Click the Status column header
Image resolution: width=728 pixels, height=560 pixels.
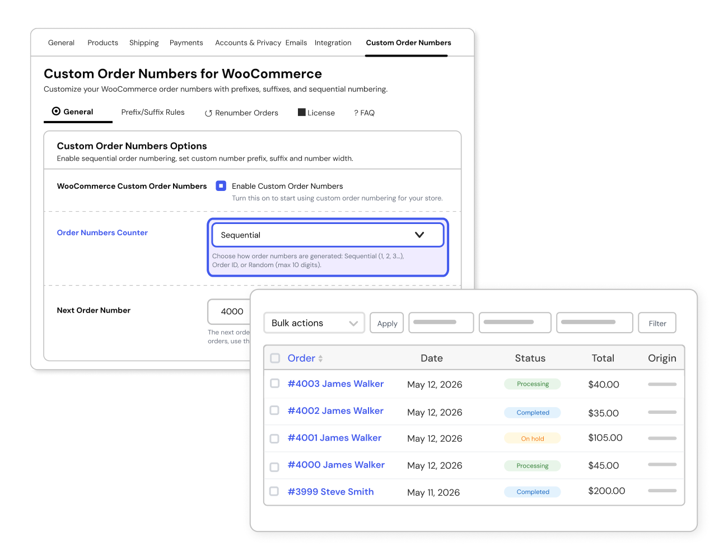coord(530,358)
